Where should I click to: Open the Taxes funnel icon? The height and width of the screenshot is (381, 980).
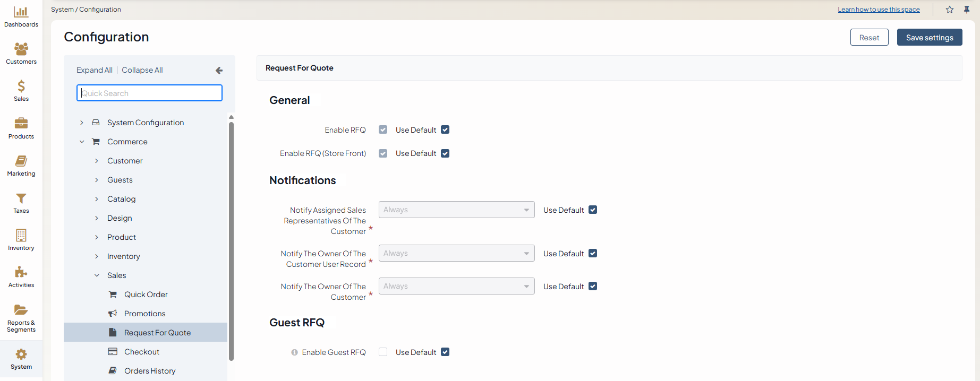point(21,198)
